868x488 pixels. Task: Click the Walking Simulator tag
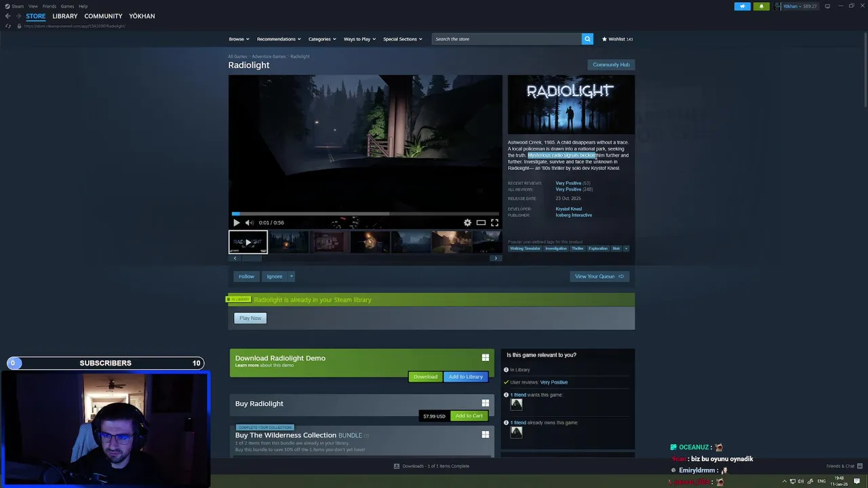[525, 249]
